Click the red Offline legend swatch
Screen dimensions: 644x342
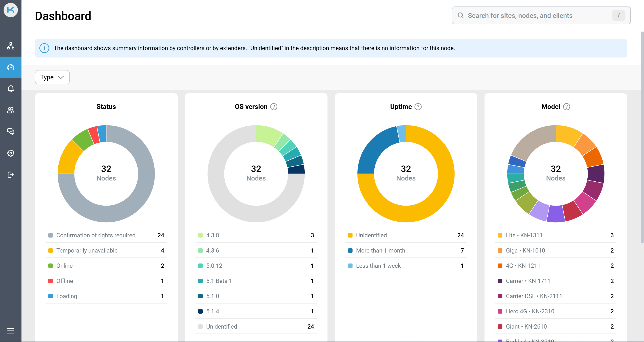coord(51,281)
